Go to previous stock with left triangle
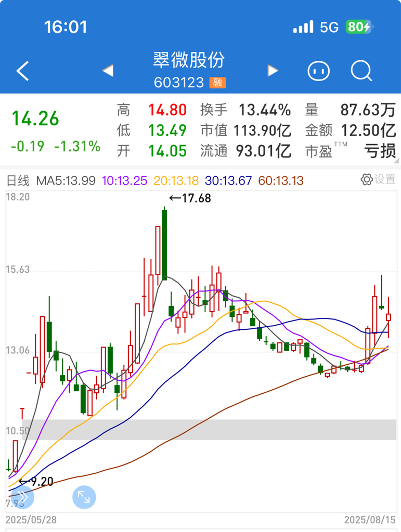Image resolution: width=401 pixels, height=532 pixels. click(108, 71)
